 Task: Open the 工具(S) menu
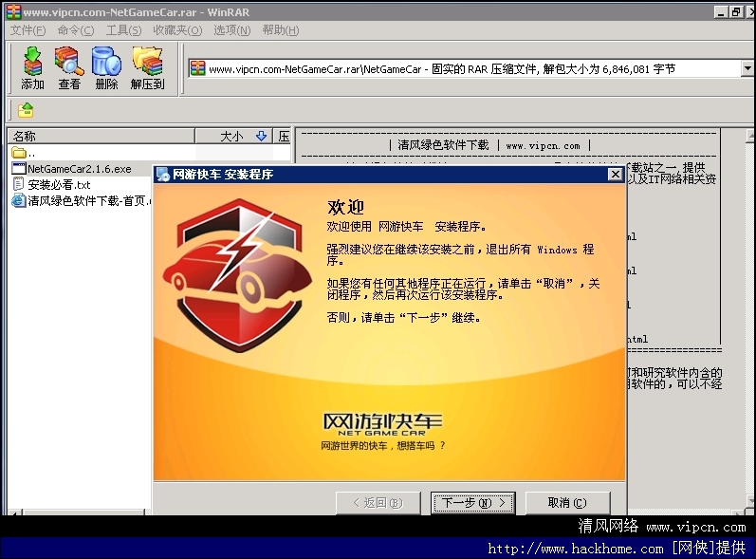pos(124,30)
